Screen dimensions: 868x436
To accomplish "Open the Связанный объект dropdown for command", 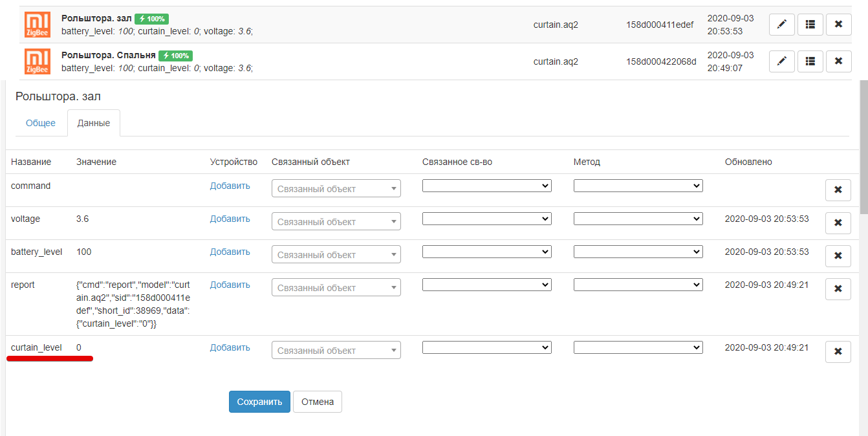I will [336, 189].
